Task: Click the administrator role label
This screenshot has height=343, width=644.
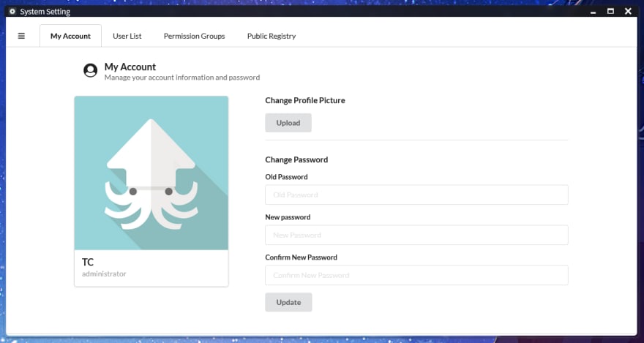Action: (x=104, y=274)
